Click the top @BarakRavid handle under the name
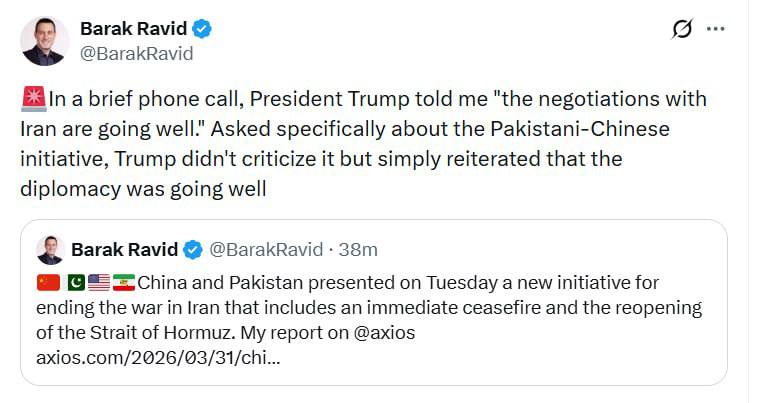The height and width of the screenshot is (403, 764). click(136, 54)
